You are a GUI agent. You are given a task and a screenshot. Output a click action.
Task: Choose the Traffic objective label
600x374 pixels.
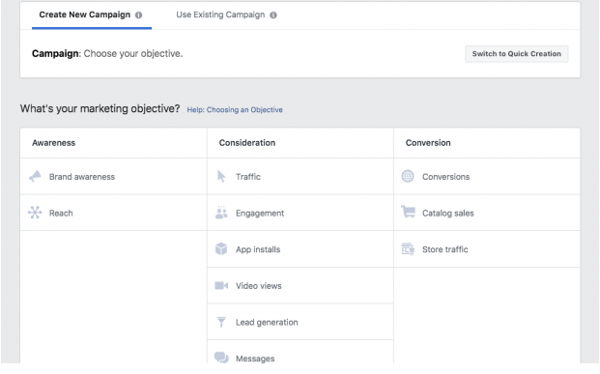click(248, 177)
